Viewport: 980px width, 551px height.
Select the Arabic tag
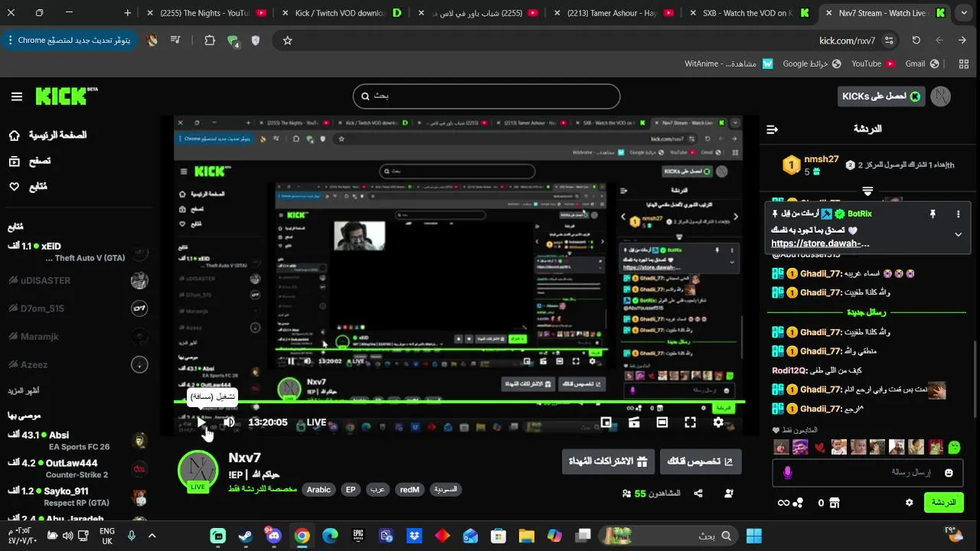pos(318,490)
